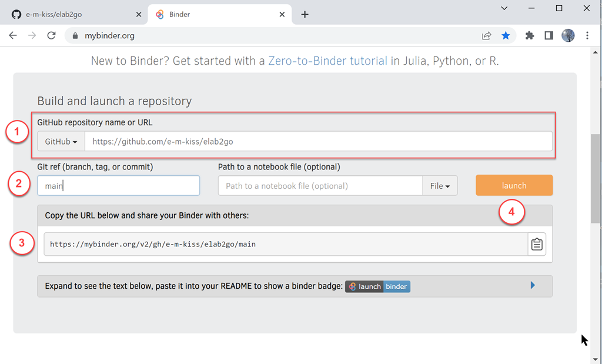
Task: Switch to the e-m-kiss/elab2go tab
Action: point(71,14)
